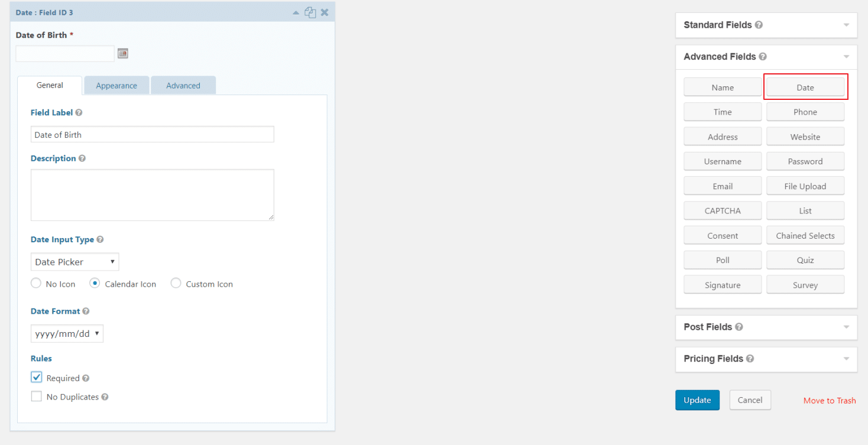
Task: Click the Move to Trash link
Action: [830, 400]
